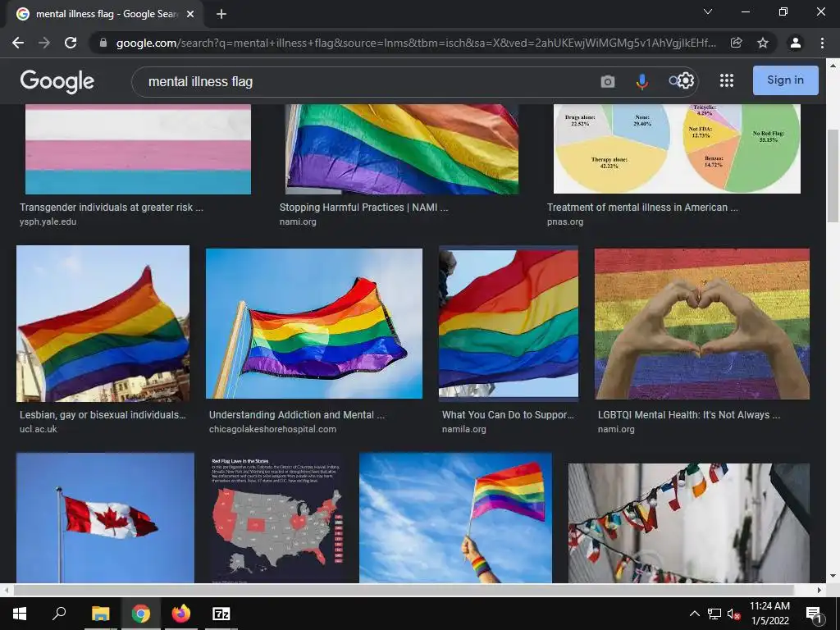Click the chicagolakeshorehospital.com source text
The image size is (840, 630).
(x=272, y=429)
